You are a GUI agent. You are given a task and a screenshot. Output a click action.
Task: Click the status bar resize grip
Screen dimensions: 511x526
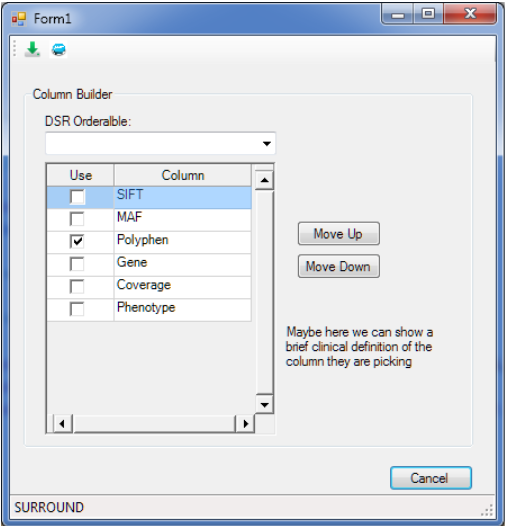tap(487, 511)
